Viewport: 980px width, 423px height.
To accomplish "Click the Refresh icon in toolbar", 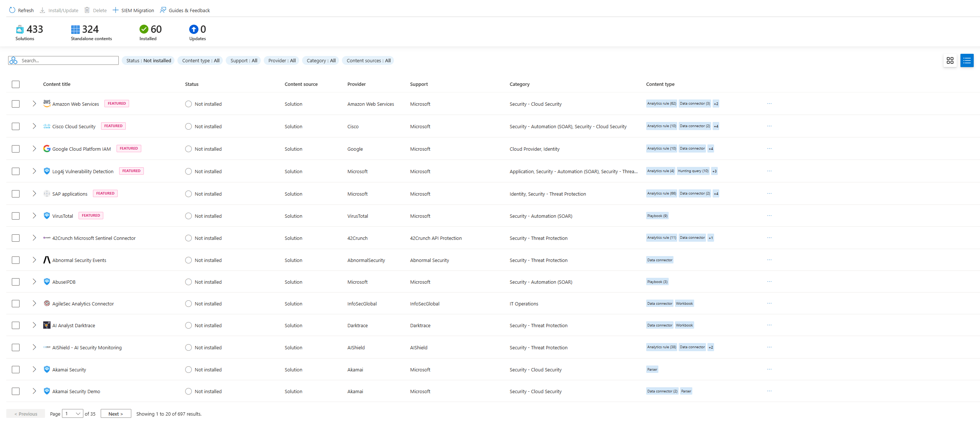I will coord(12,10).
